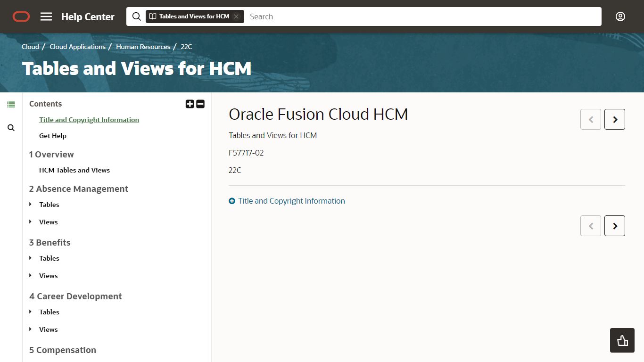Select the 3 Benefits chapter heading

point(50,242)
